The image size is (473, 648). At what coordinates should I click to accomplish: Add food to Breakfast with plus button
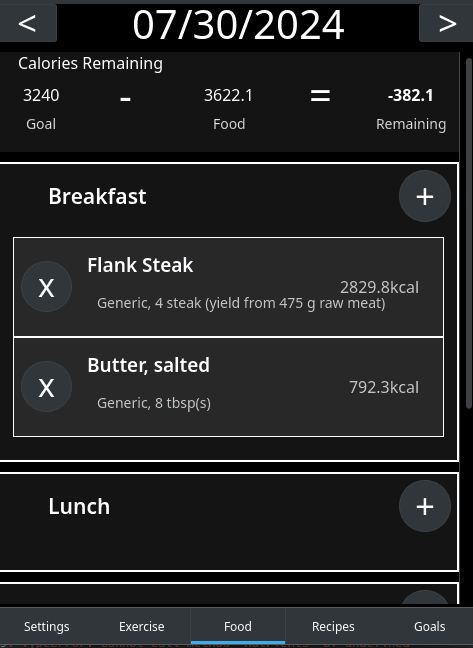[425, 196]
